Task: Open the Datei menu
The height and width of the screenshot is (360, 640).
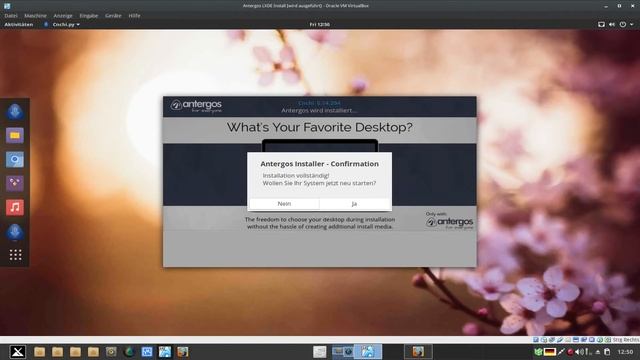Action: point(11,16)
